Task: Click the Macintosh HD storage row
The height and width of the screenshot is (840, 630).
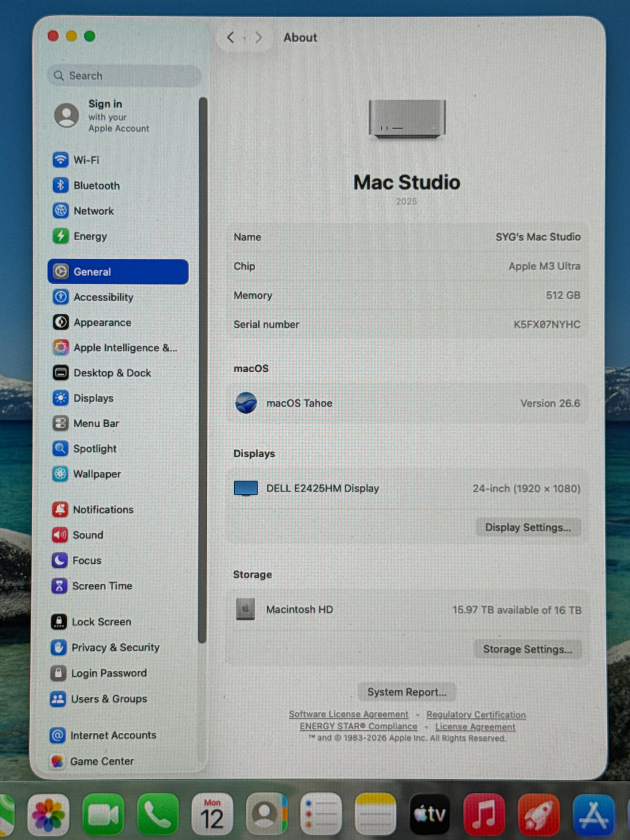Action: tap(407, 610)
